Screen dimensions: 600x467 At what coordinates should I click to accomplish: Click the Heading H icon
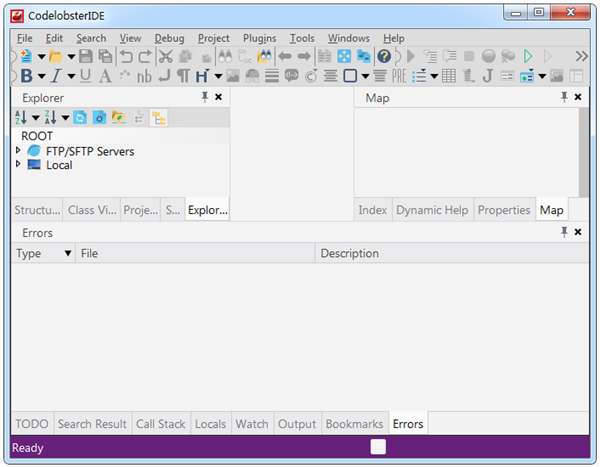tap(202, 76)
